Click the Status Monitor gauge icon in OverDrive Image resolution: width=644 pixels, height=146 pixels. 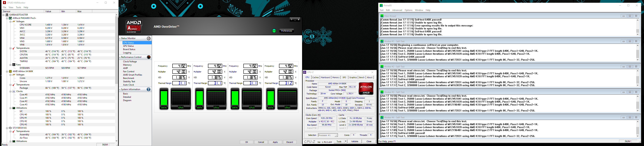[x=149, y=38]
